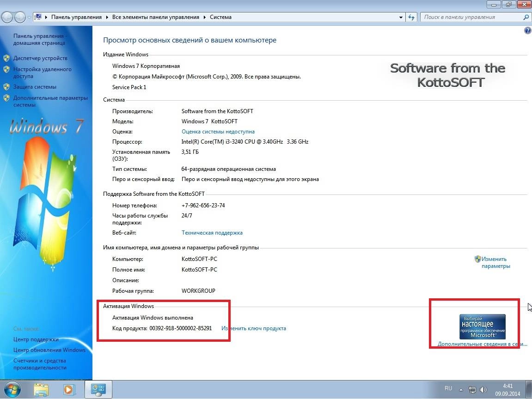Open Центр поддержки link
This screenshot has height=399, width=532.
(36, 339)
